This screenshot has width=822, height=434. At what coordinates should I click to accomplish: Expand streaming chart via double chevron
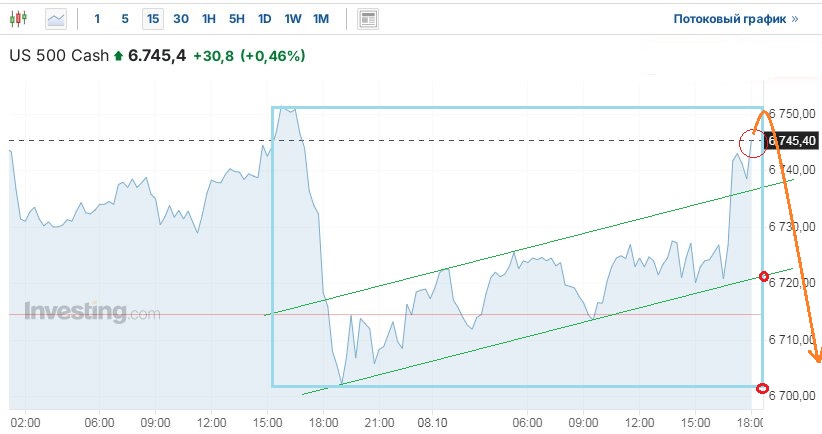coord(795,19)
